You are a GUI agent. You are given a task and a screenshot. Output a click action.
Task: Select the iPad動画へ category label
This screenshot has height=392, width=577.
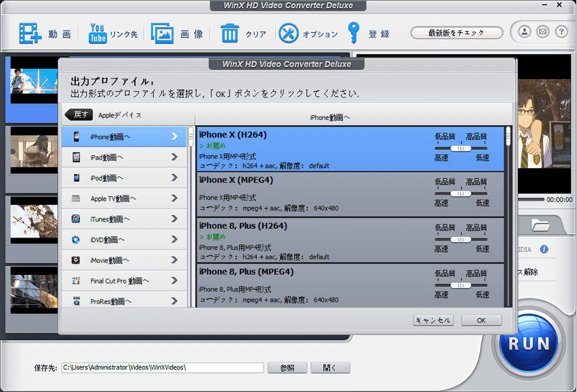tap(107, 158)
